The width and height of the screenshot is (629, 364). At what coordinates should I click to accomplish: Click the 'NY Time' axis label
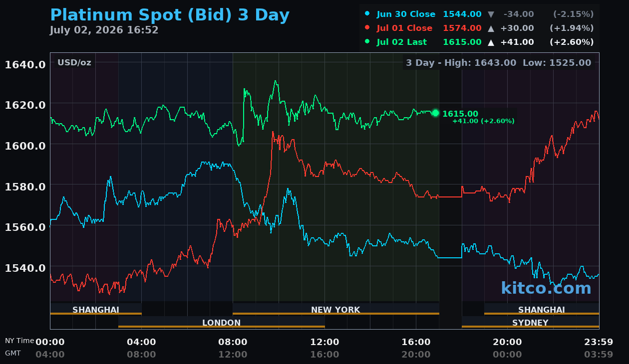click(x=19, y=341)
